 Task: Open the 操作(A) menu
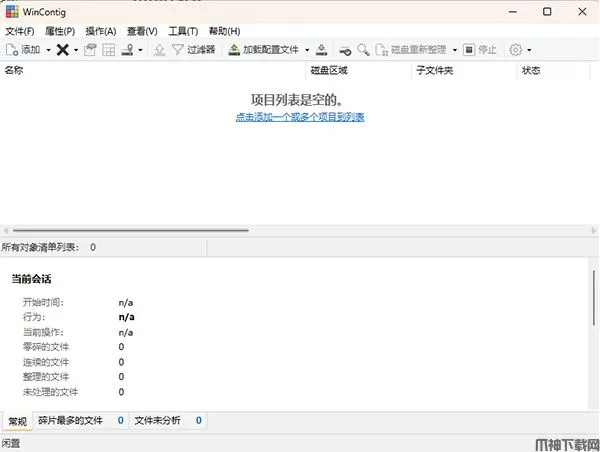point(101,31)
